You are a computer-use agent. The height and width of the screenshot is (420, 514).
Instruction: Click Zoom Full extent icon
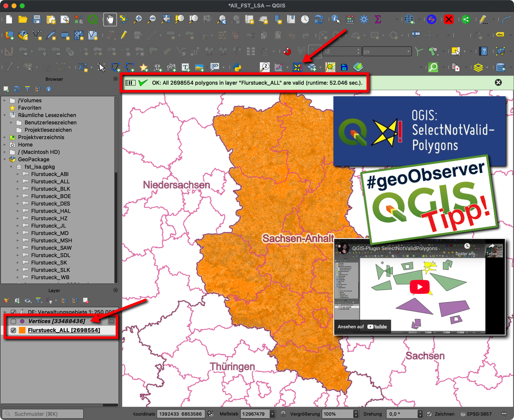[x=166, y=19]
